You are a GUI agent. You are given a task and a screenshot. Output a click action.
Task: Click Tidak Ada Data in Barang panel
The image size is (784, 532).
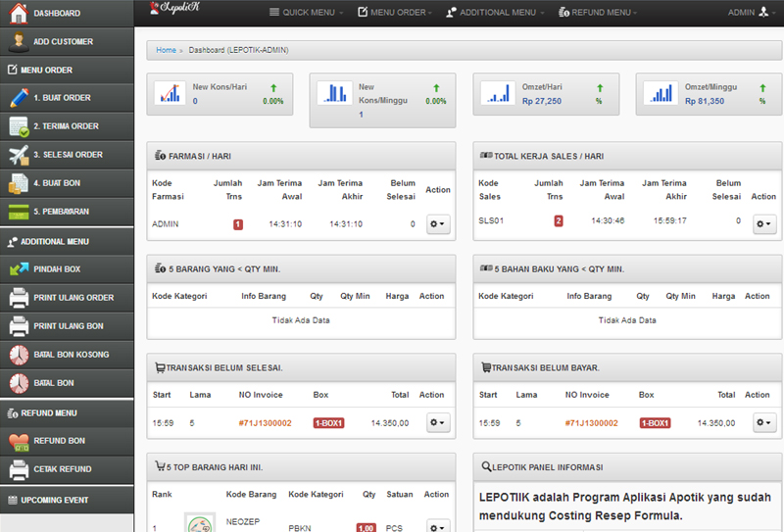pyautogui.click(x=301, y=320)
